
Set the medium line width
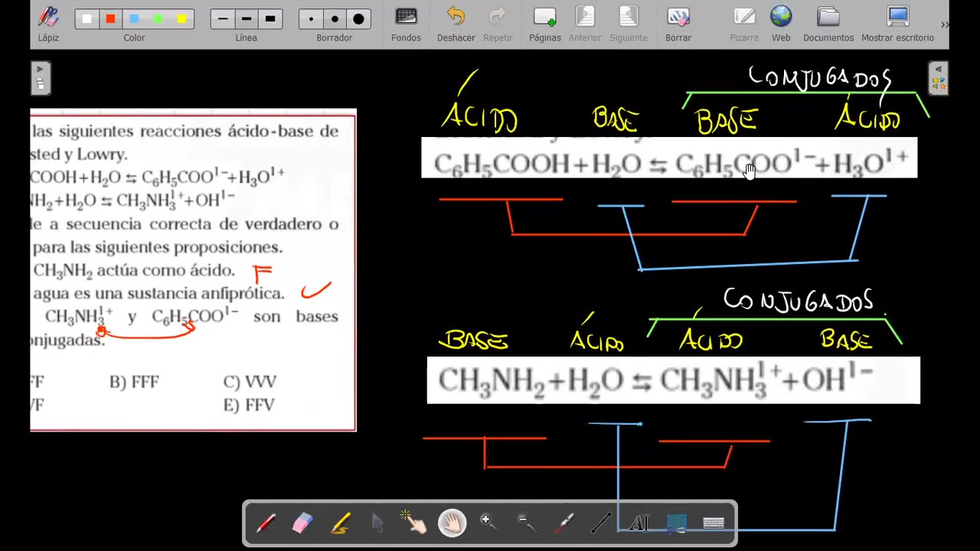[247, 18]
